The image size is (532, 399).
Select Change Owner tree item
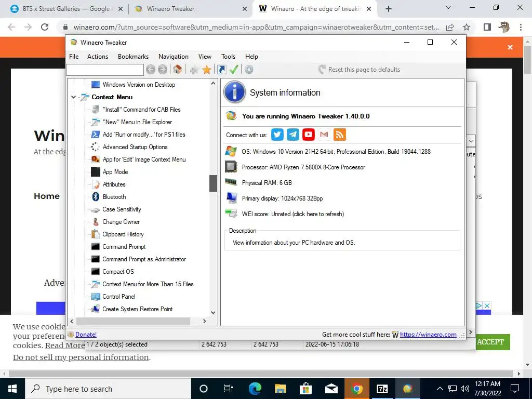click(121, 222)
